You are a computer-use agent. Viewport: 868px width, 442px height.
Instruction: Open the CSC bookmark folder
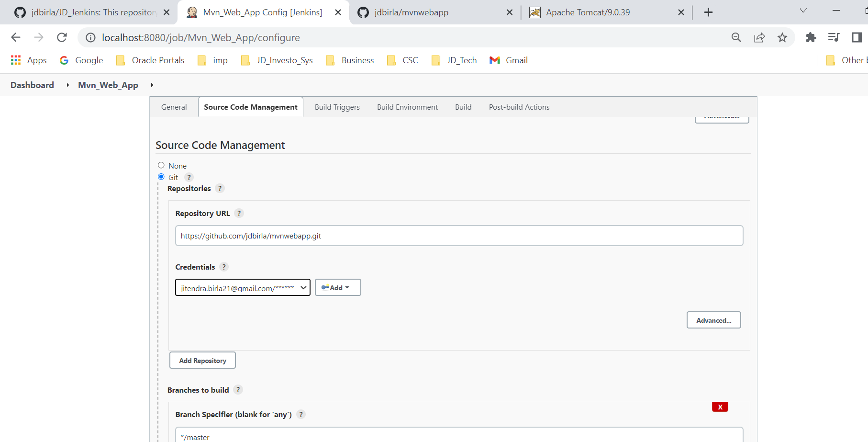pos(402,60)
